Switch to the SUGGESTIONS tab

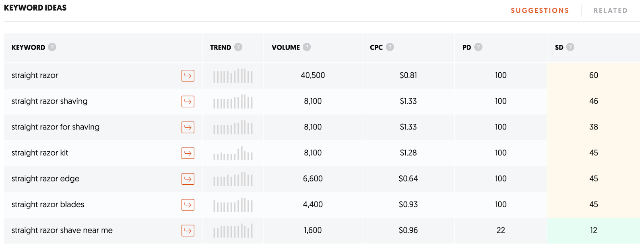pos(540,10)
